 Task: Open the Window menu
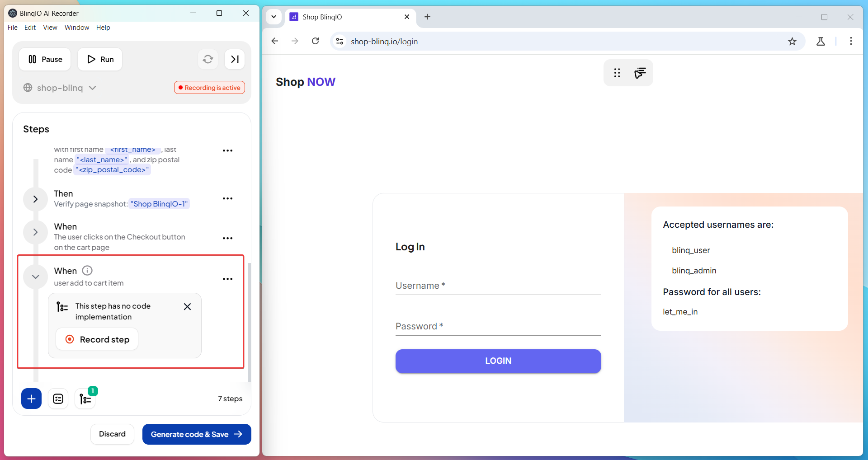(77, 28)
